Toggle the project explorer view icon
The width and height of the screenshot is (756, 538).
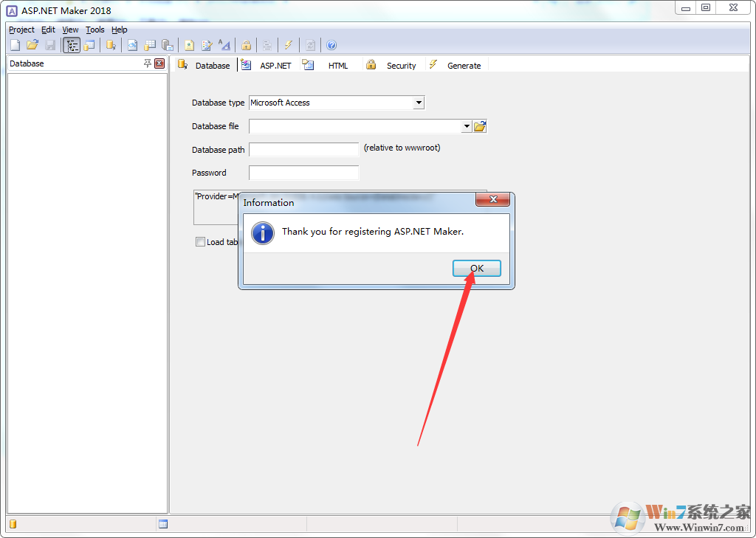point(71,45)
